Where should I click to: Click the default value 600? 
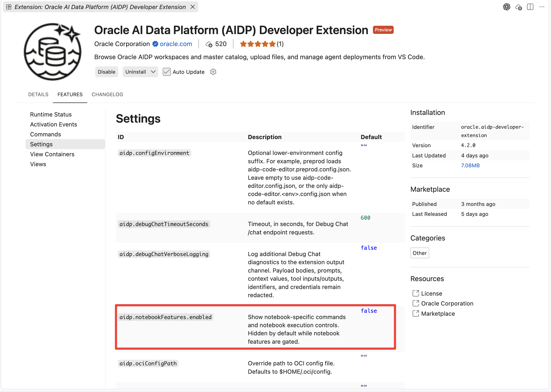(365, 218)
